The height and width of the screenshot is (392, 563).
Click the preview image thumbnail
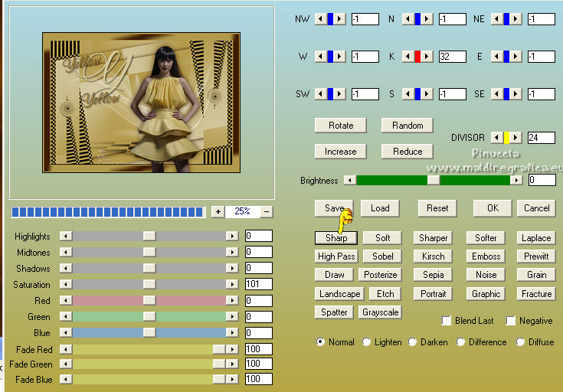point(141,103)
